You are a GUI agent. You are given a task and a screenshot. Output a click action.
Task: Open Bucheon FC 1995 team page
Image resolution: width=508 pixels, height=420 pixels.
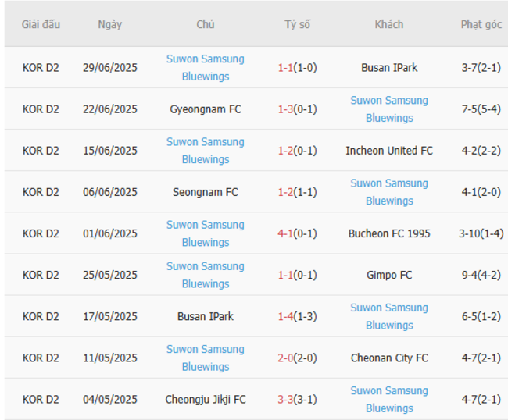coord(388,233)
